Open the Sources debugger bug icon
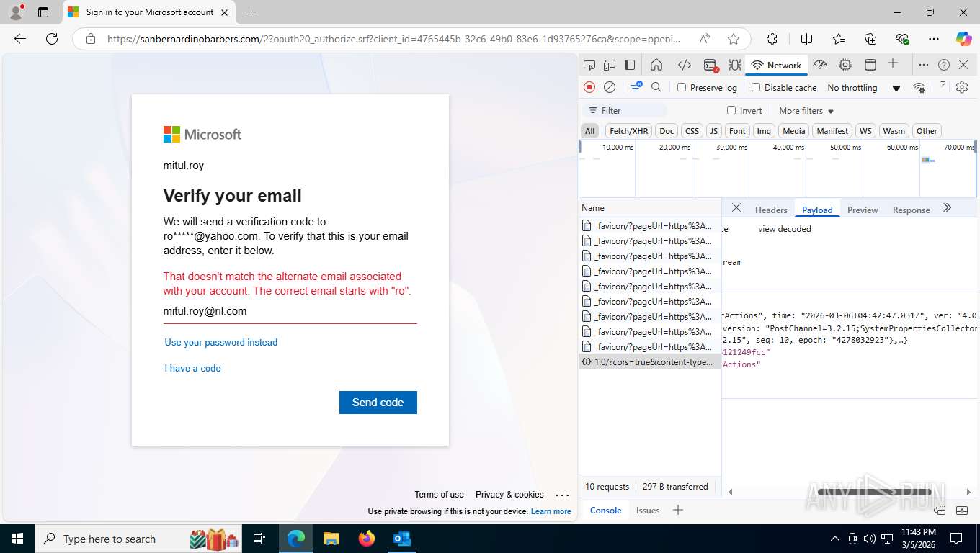980x553 pixels. point(734,65)
